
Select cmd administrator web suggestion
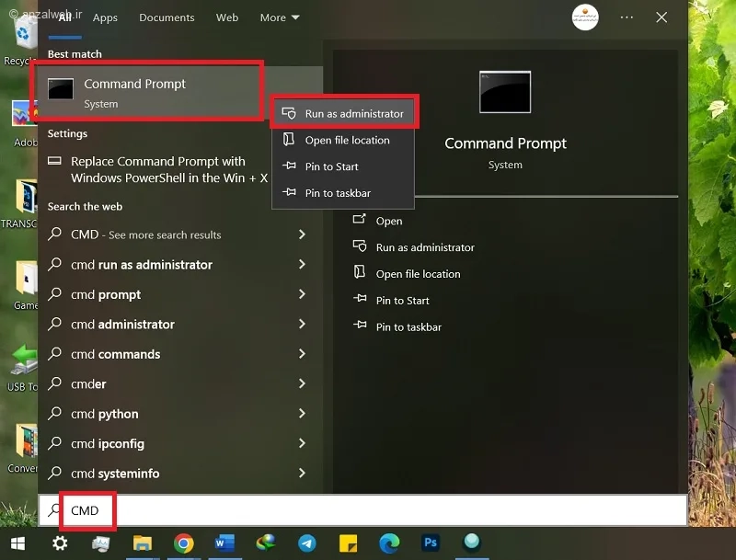(122, 324)
